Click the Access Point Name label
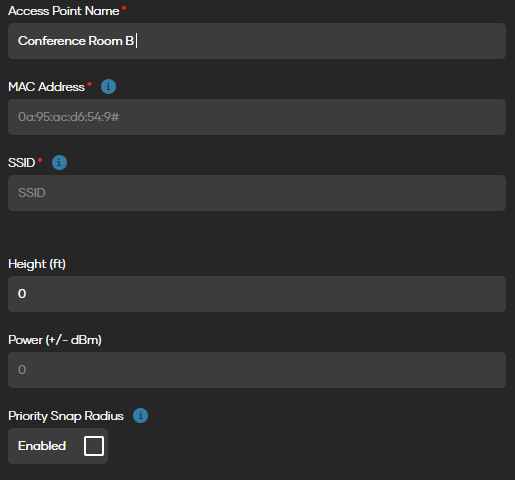 tap(64, 11)
